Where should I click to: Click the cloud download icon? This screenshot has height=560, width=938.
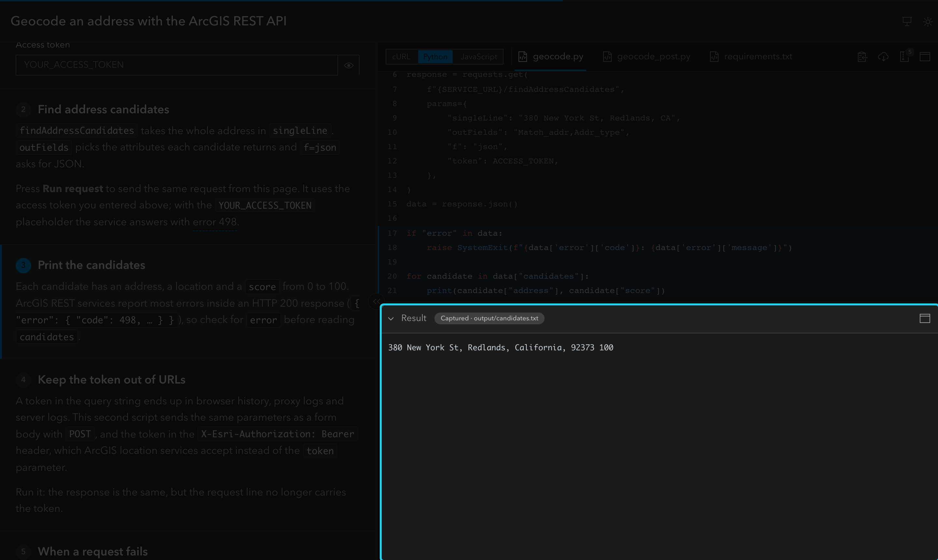pyautogui.click(x=883, y=57)
